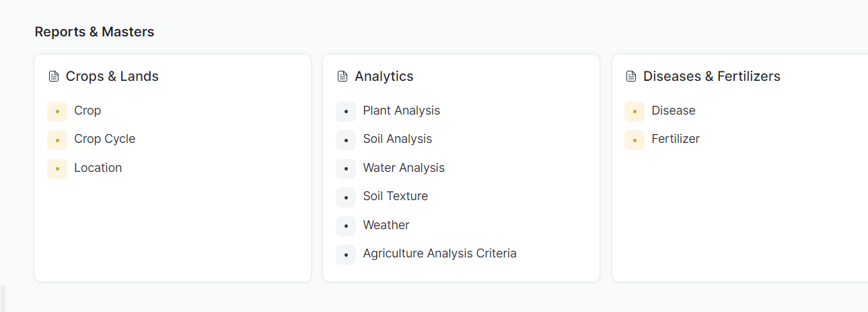Image resolution: width=868 pixels, height=312 pixels.
Task: Click the orange dot icon beside Crop
Action: [x=57, y=111]
